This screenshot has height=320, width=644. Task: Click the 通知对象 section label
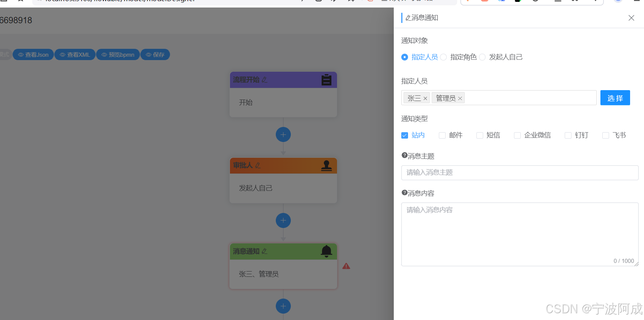point(414,41)
